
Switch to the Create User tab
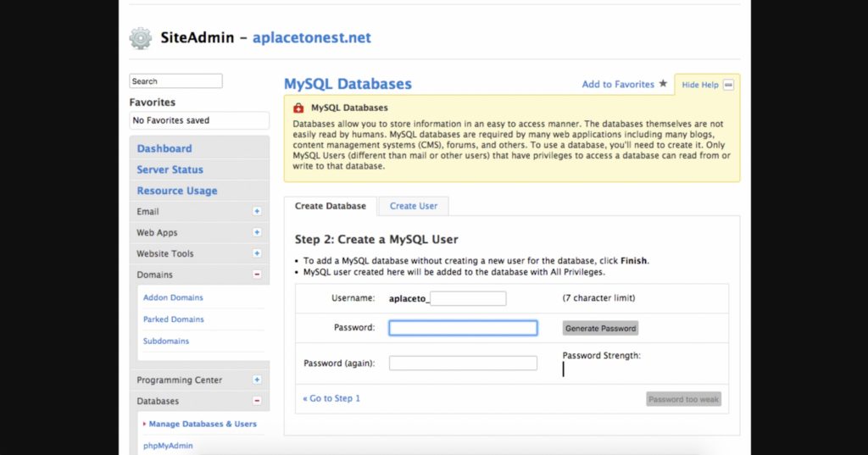pyautogui.click(x=414, y=206)
